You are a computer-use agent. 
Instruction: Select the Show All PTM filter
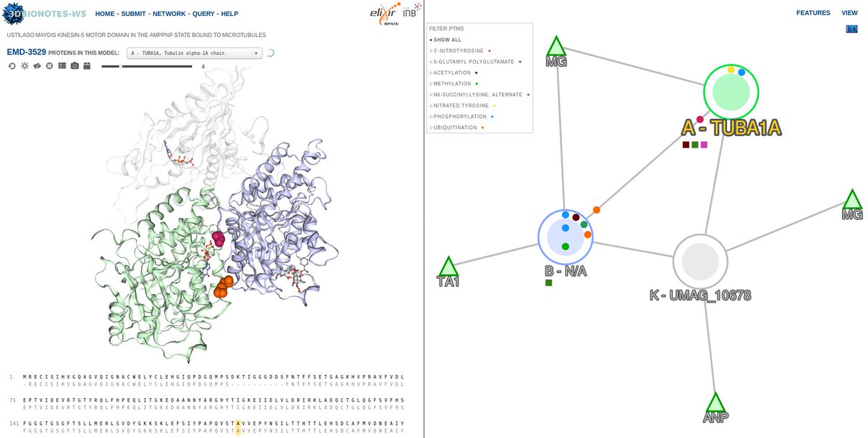coord(446,40)
